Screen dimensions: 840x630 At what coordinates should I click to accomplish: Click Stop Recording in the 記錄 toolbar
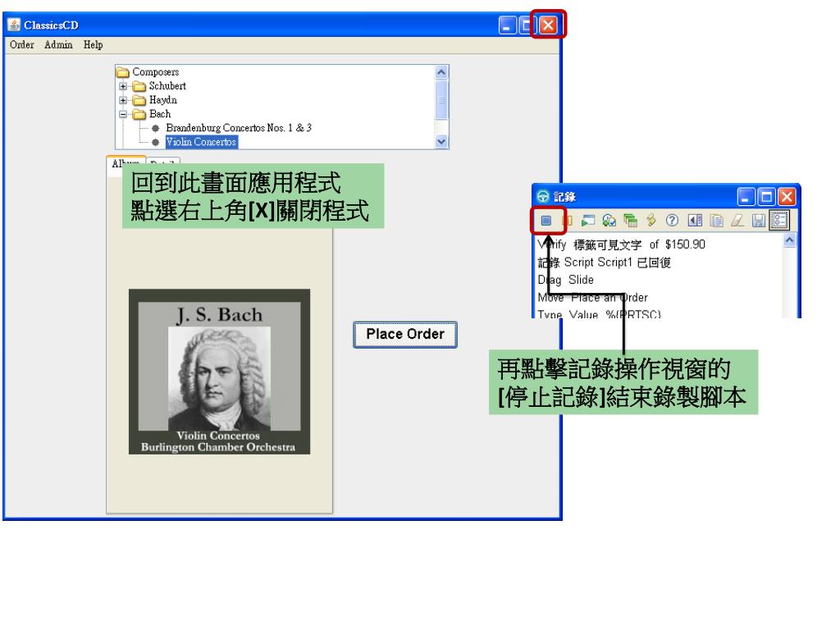pos(546,221)
